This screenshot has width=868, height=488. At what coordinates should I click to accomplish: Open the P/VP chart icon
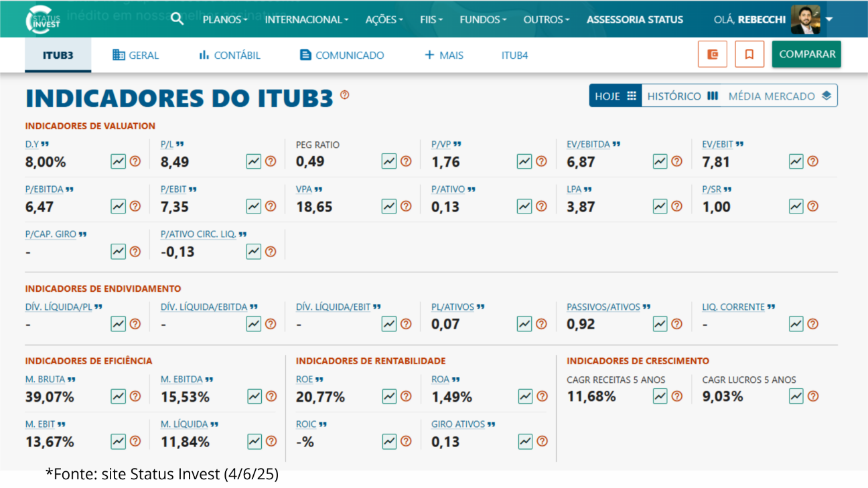point(524,161)
